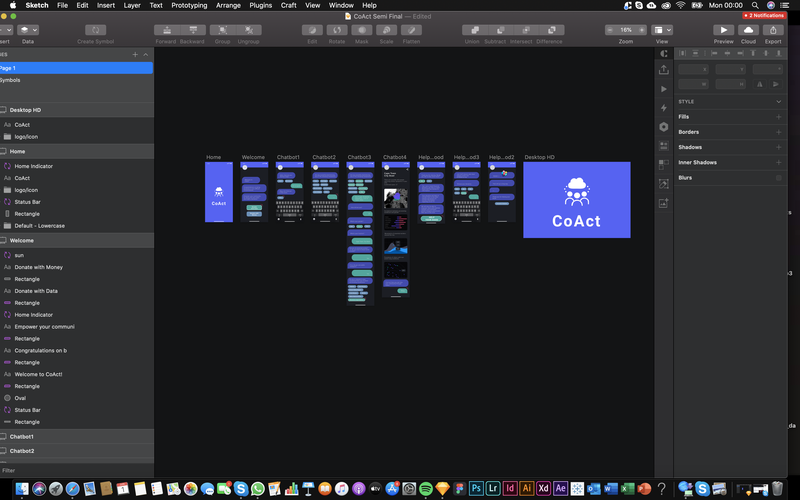Toggle the Blurs checkbox in inspector

[779, 177]
